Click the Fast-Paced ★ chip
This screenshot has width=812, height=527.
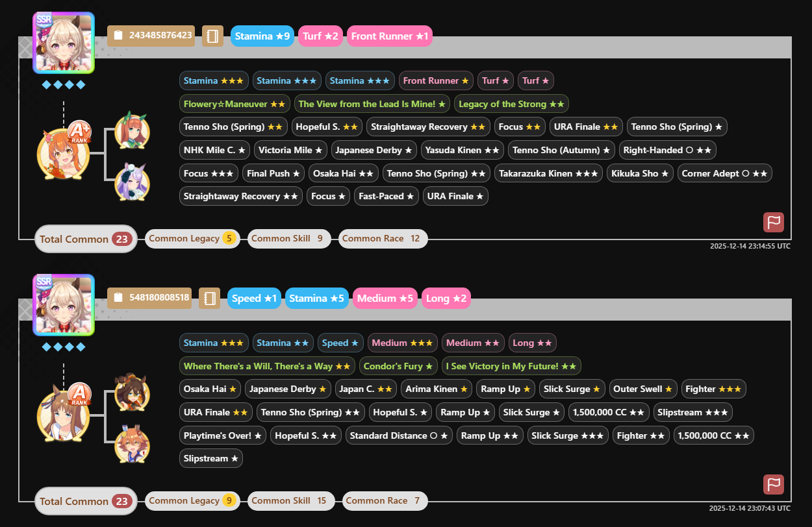[387, 196]
